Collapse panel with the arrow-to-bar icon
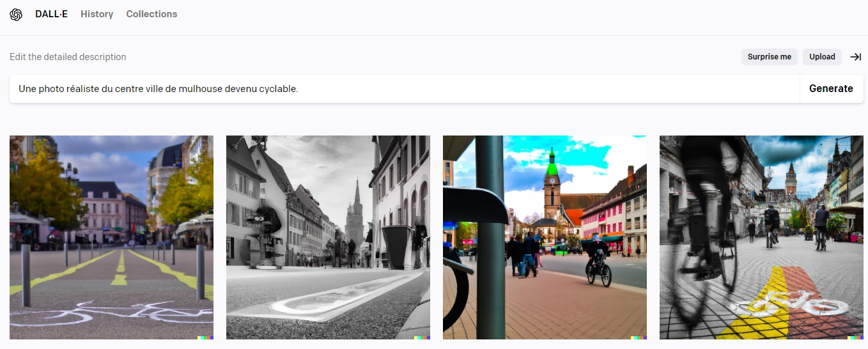Screen dimensions: 868x349 [856, 57]
